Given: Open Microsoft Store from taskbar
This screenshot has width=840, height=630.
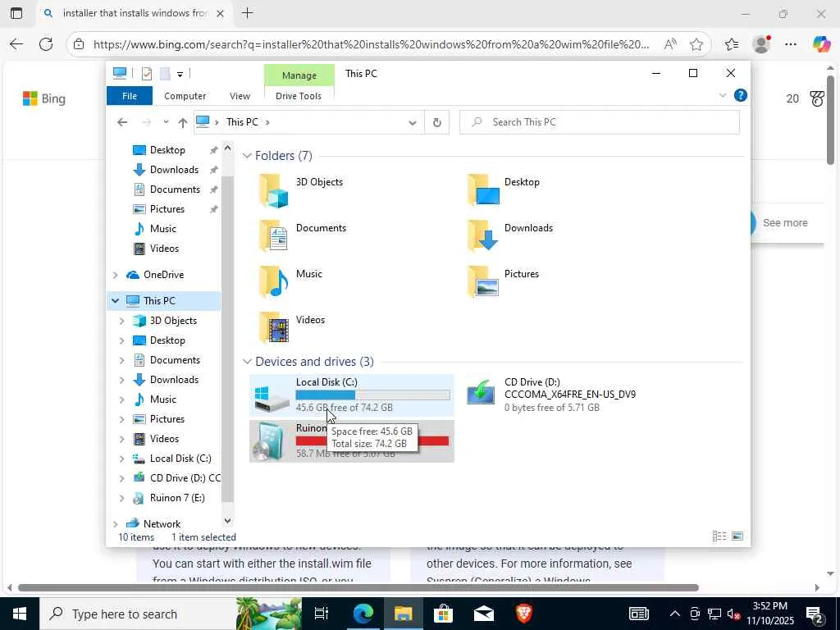Looking at the screenshot, I should pos(443,614).
